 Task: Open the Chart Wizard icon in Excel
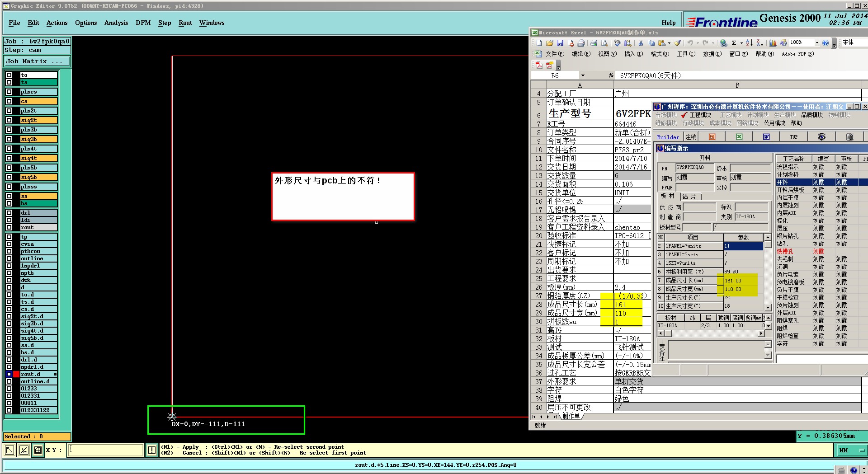[773, 43]
